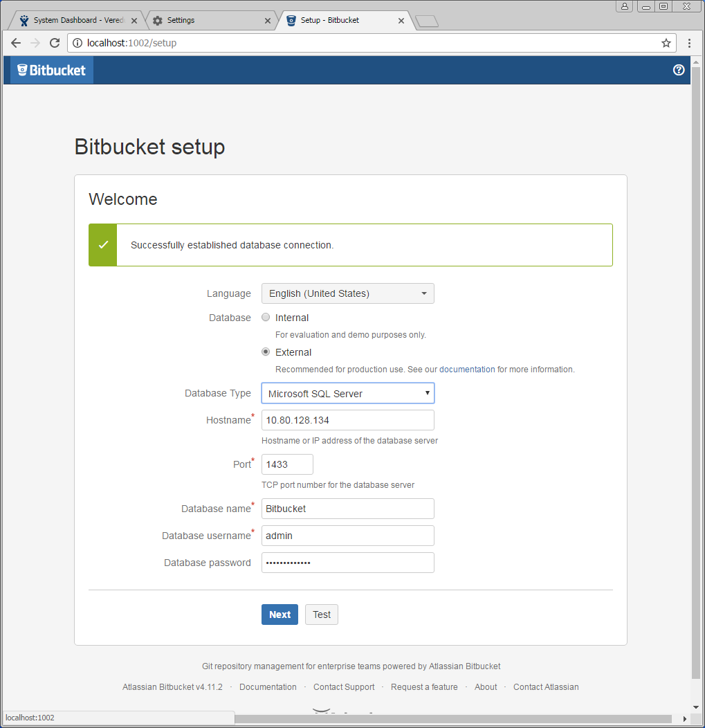Click the Hostname input field
This screenshot has height=728, width=705.
347,420
